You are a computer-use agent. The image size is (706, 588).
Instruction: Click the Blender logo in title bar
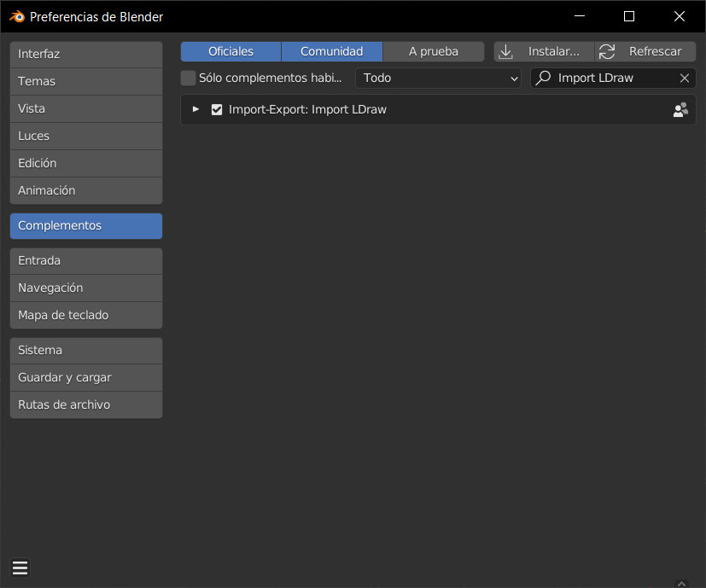[17, 17]
